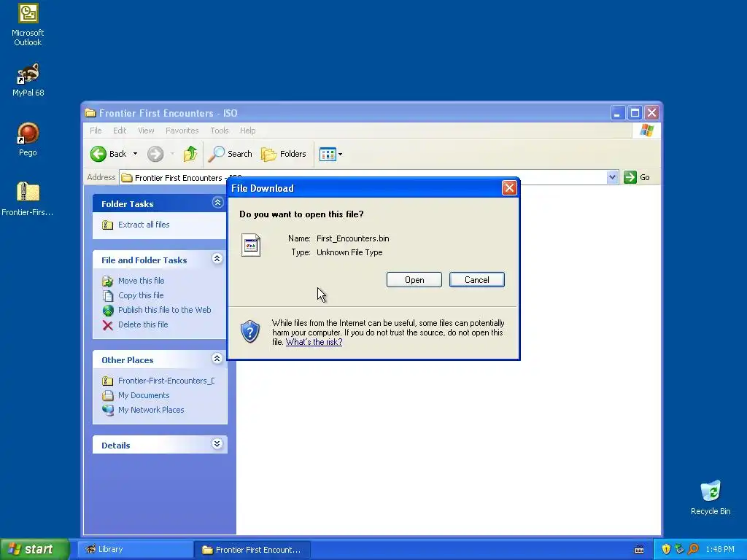
Task: Click the Extract all files icon
Action: coord(108,225)
